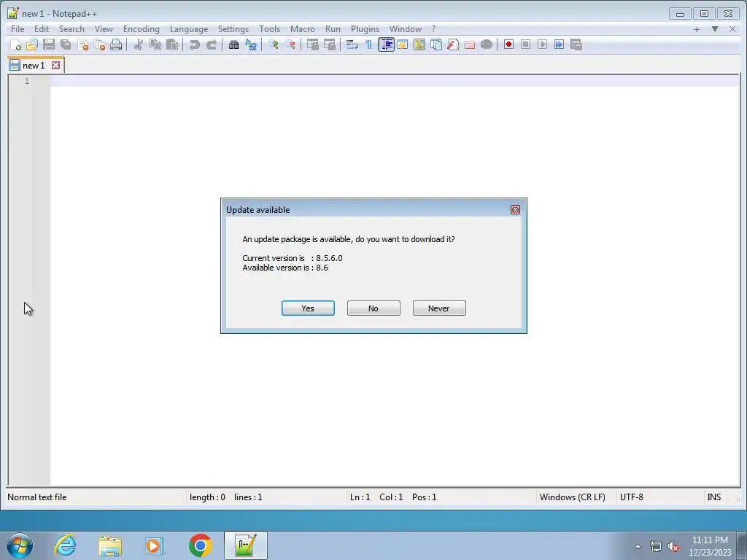
Task: Open the Macro menu
Action: (303, 29)
